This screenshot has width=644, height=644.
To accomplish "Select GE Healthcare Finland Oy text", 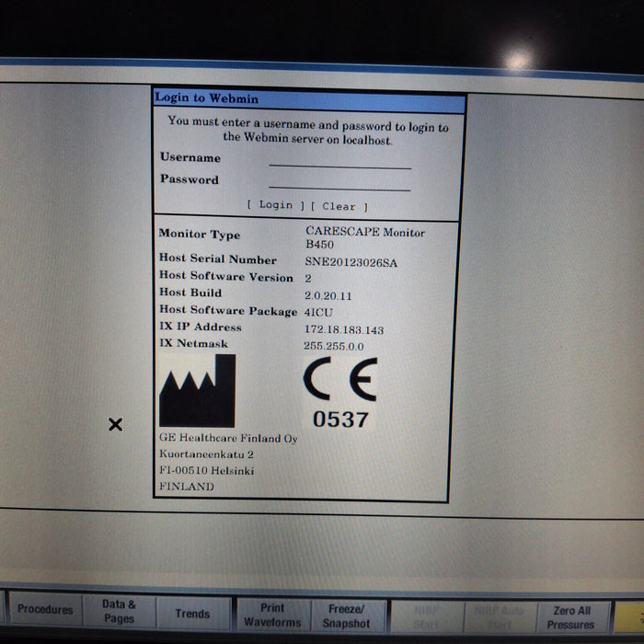I will 228,438.
